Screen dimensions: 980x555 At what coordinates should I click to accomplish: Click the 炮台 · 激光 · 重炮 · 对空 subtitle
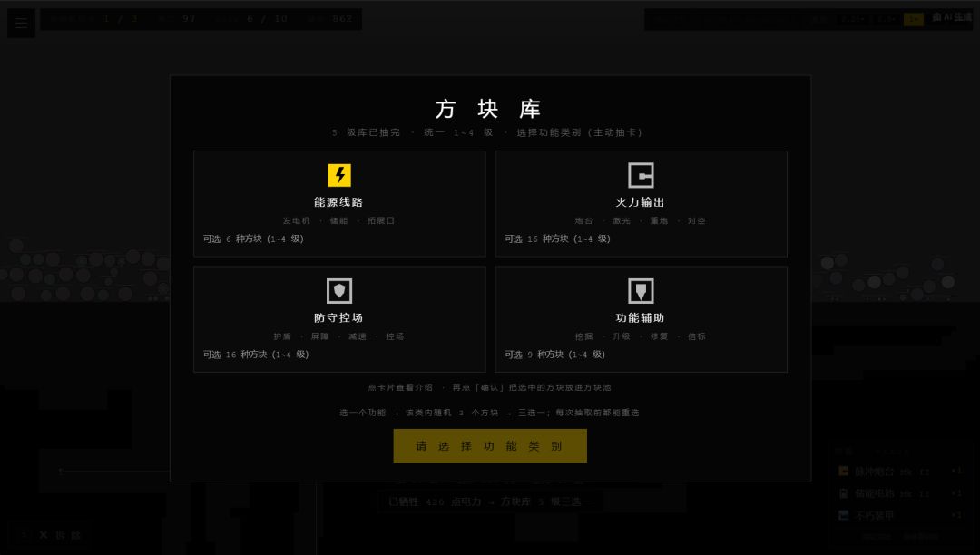coord(640,221)
